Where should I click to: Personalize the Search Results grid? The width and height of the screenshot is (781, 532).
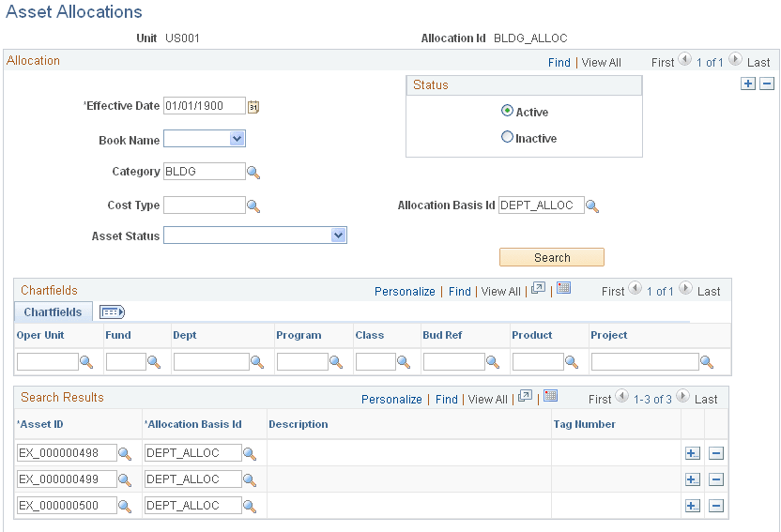click(392, 400)
